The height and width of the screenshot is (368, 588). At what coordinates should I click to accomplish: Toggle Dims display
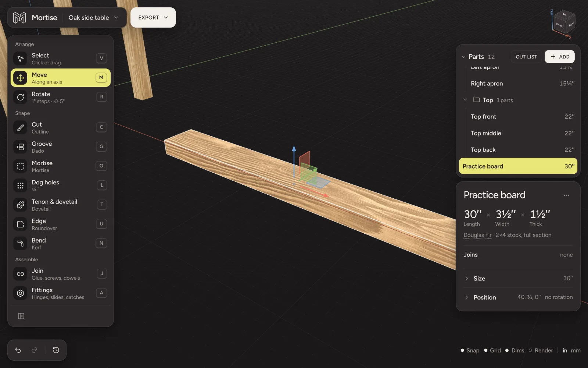(515, 350)
